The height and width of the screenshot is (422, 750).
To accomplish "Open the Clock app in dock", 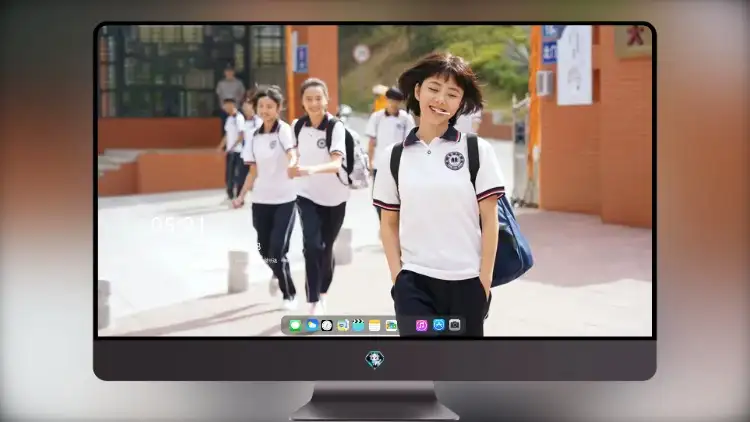I will point(327,325).
